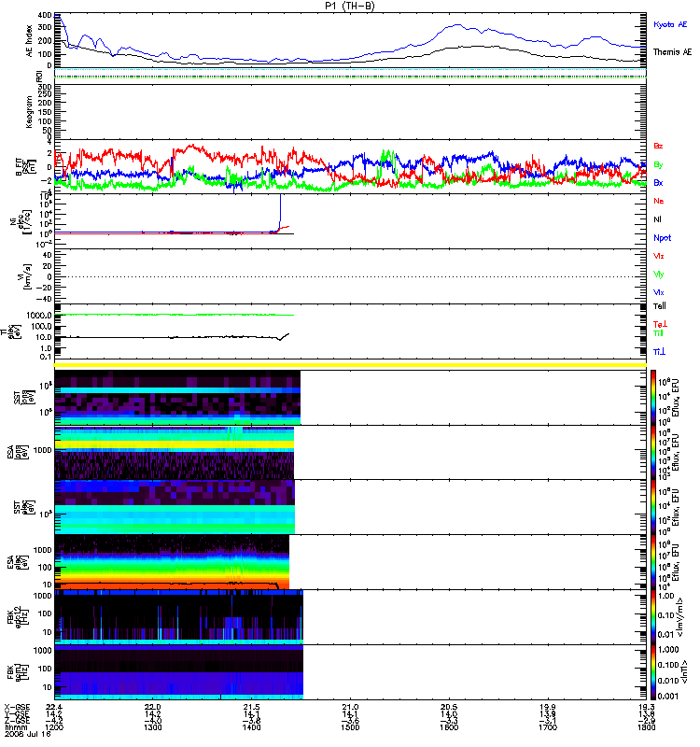Screen dimensions: 700x747
Task: Click the "1700" time tick label
Action: [548, 727]
